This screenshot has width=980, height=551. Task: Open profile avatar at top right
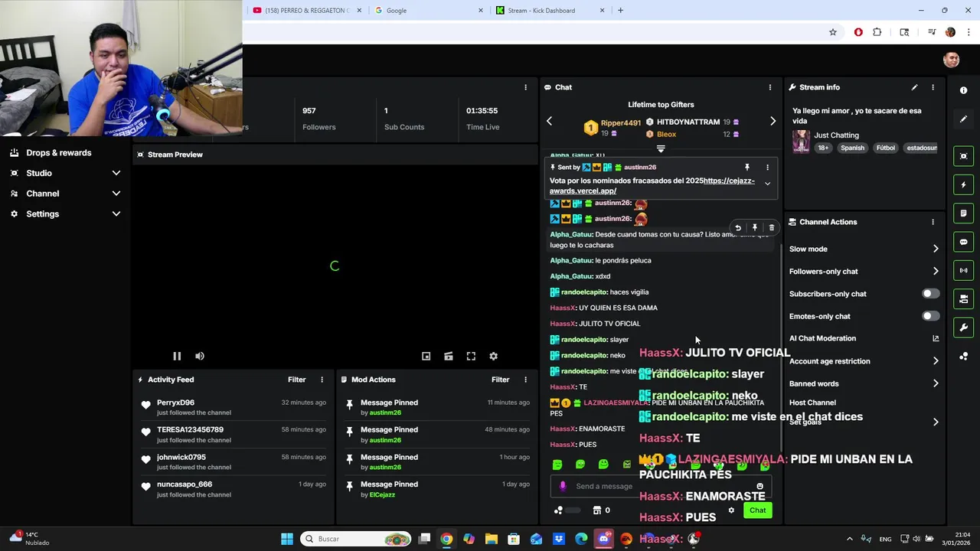[x=952, y=60]
